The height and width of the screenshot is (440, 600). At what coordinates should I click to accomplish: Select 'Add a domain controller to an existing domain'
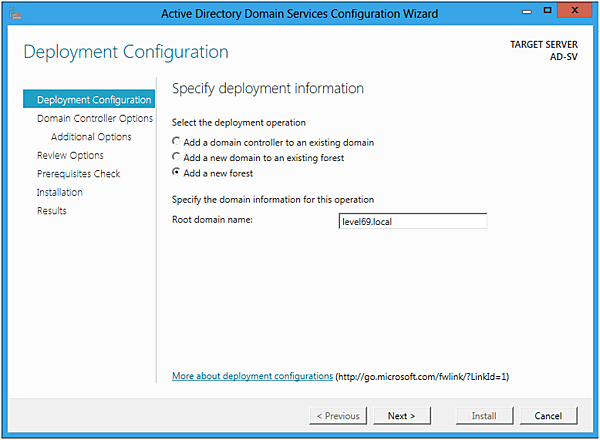(177, 141)
